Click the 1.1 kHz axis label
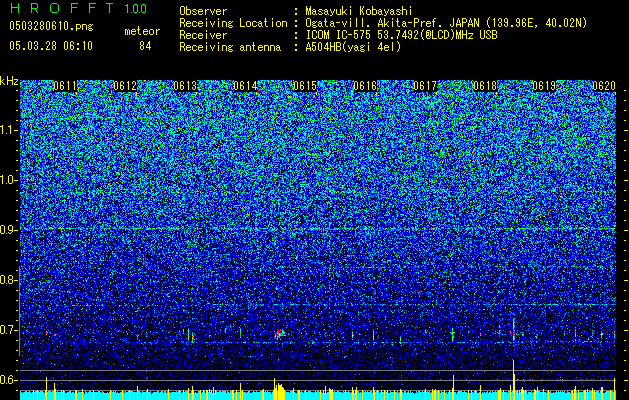This screenshot has height=400, width=629. coord(8,130)
